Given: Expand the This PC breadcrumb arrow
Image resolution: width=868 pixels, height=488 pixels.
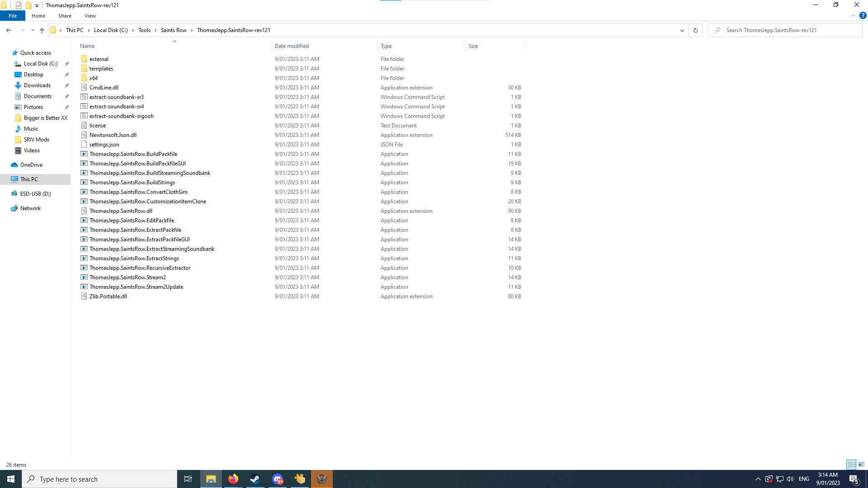Looking at the screenshot, I should pos(89,30).
